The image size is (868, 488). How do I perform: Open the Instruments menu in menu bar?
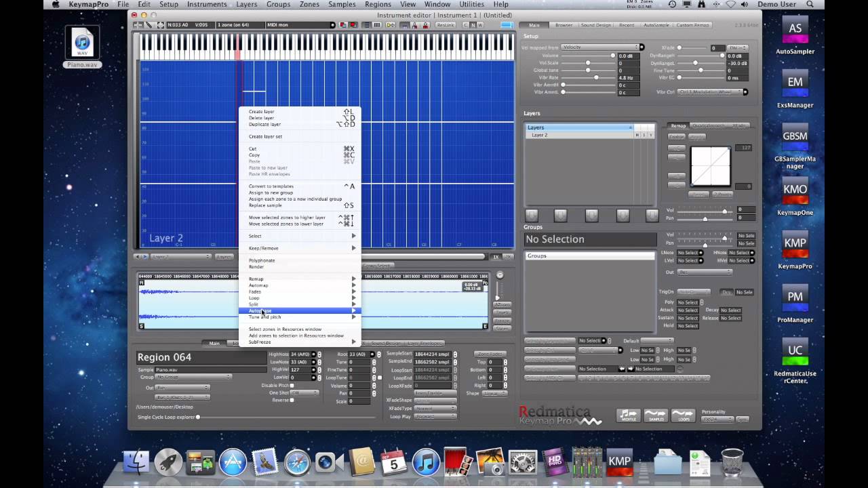[x=207, y=5]
